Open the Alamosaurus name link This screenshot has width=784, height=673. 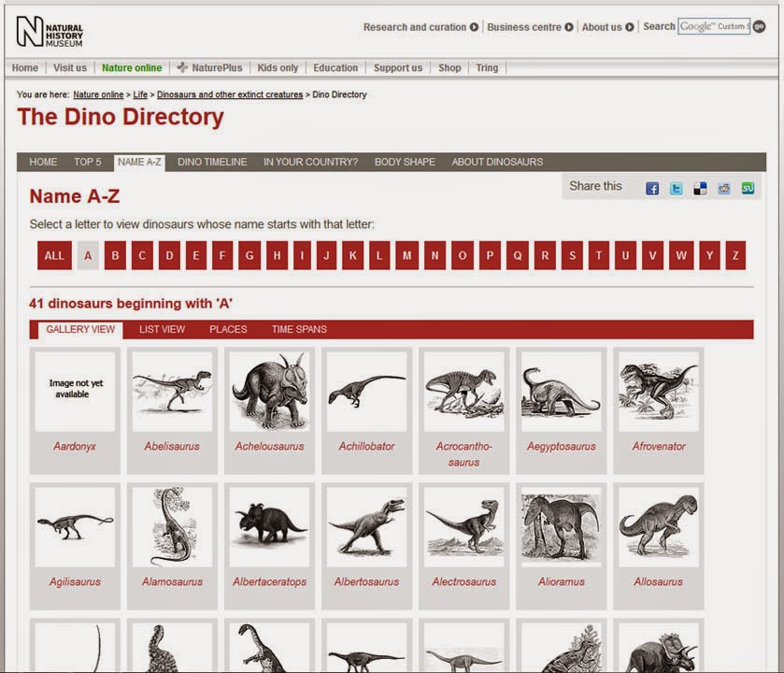pos(172,582)
